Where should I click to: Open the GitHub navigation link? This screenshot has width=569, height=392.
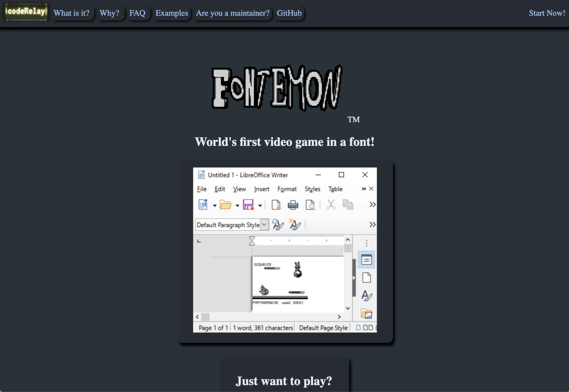(289, 13)
